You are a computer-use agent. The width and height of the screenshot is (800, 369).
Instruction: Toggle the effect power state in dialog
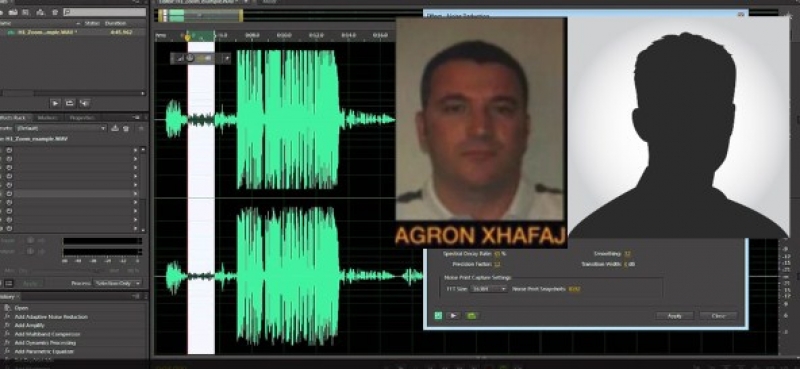[438, 316]
